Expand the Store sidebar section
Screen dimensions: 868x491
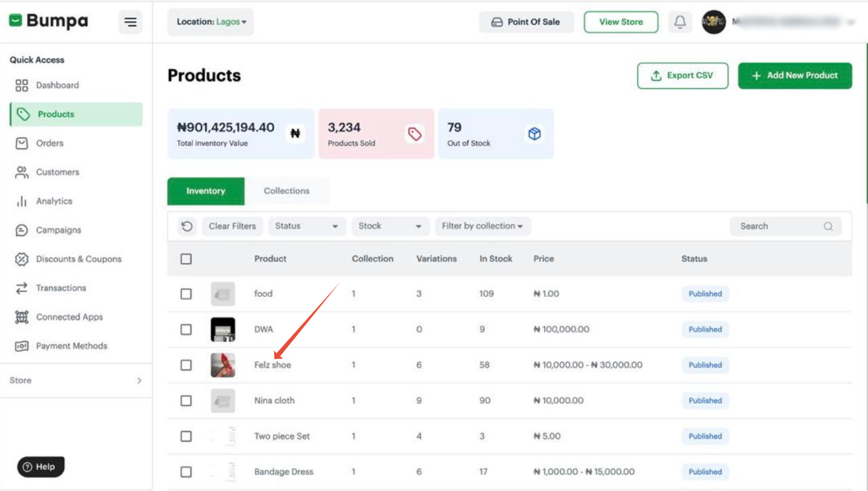coord(76,381)
